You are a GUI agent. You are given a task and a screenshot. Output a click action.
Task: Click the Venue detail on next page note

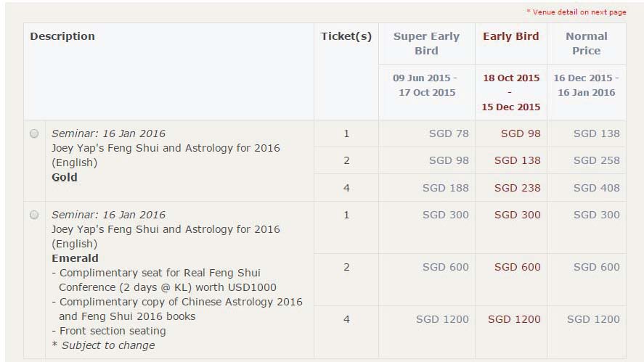pyautogui.click(x=576, y=12)
